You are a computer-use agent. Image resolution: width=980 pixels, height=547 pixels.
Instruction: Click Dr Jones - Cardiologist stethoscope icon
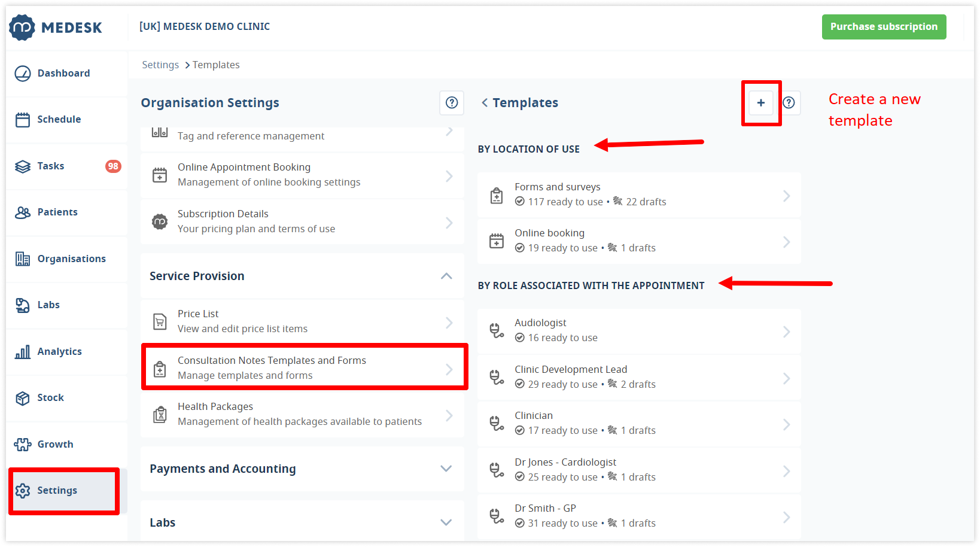pyautogui.click(x=497, y=470)
